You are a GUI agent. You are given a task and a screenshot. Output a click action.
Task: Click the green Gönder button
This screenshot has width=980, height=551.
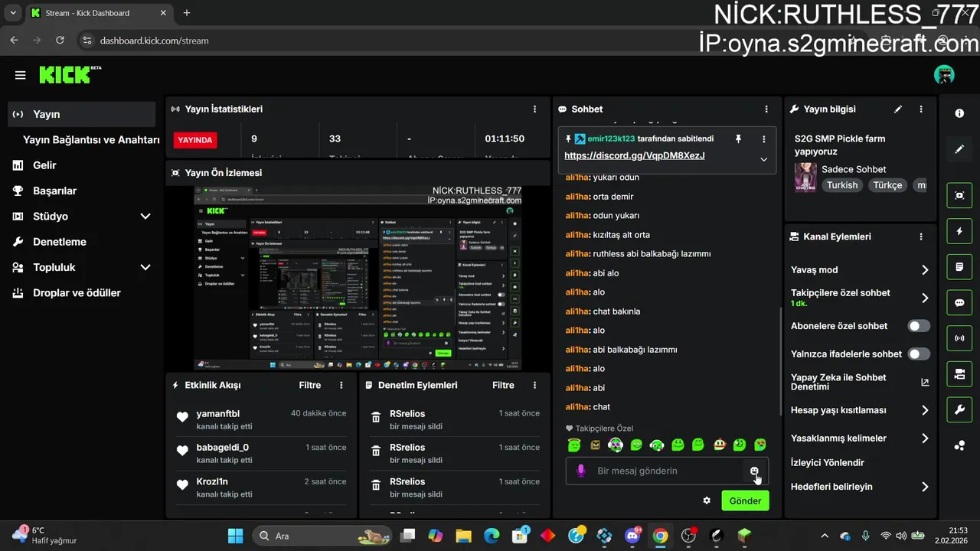click(x=745, y=501)
